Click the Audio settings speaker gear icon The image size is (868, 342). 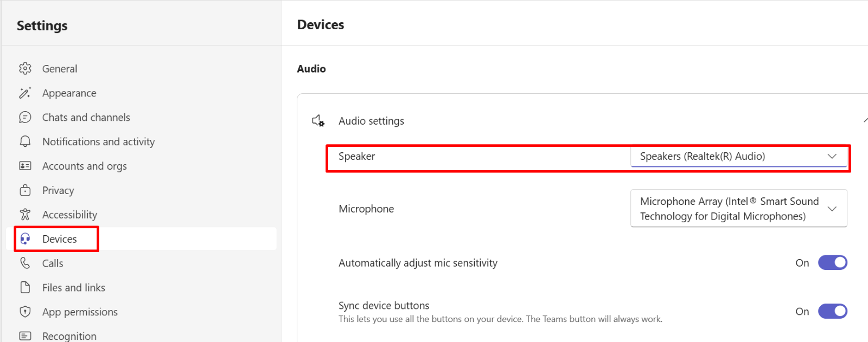point(318,121)
